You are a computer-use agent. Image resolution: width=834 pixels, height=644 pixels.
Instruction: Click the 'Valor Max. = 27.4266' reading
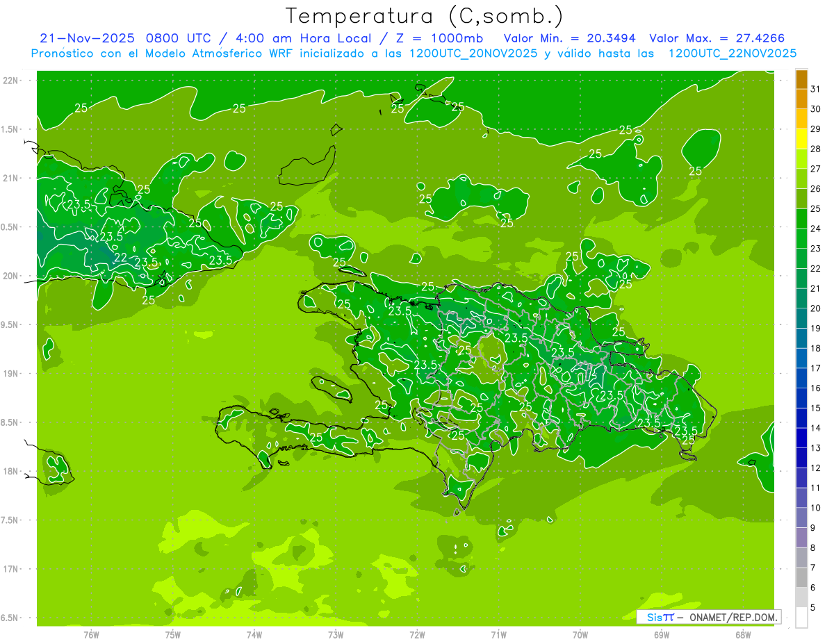click(717, 38)
